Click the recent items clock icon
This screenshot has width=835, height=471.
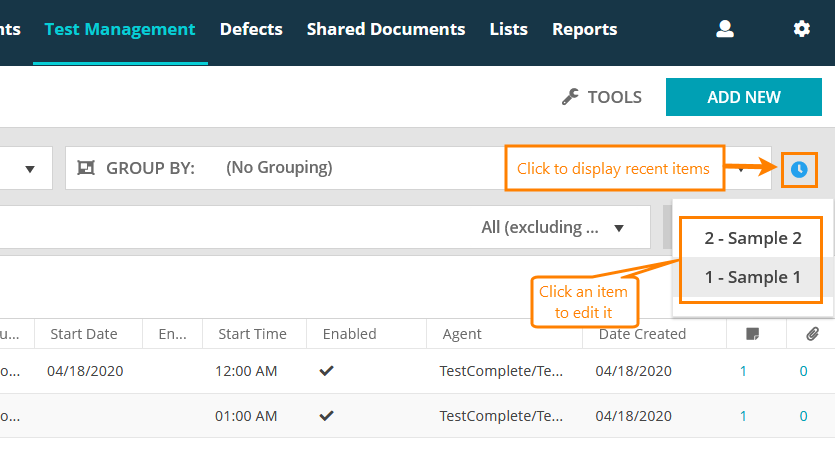point(798,169)
